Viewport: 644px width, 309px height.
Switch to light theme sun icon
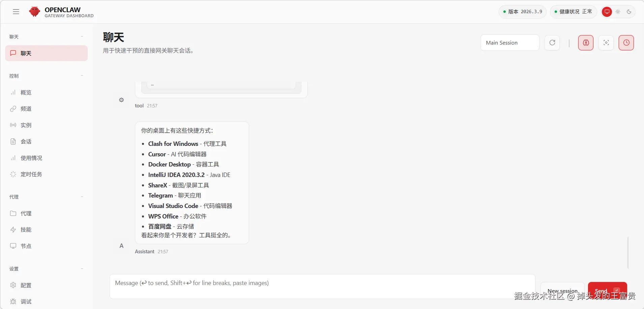coord(618,12)
